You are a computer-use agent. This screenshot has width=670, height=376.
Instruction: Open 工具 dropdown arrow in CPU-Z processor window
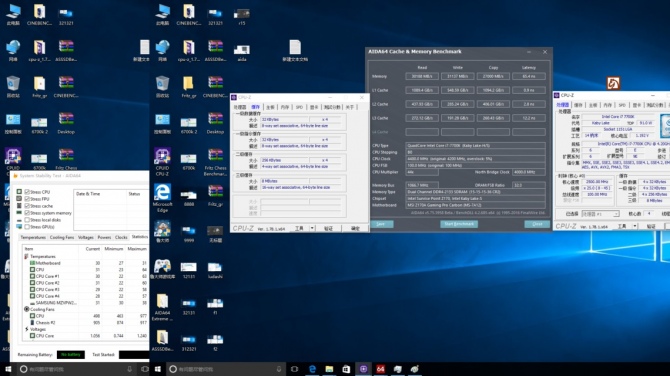635,226
